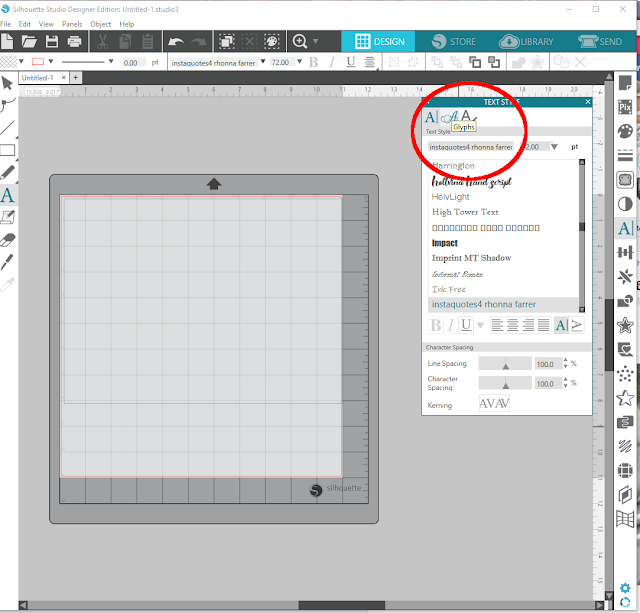Choose the High Tower Text font

click(465, 212)
